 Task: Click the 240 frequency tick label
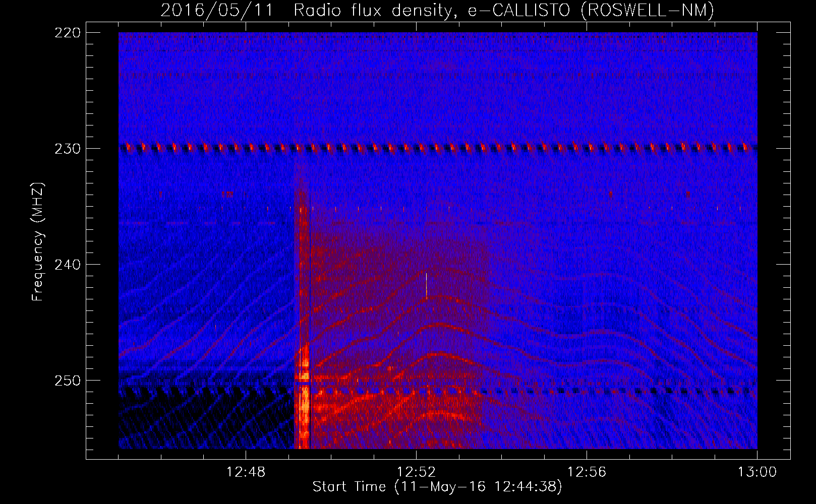tap(67, 265)
